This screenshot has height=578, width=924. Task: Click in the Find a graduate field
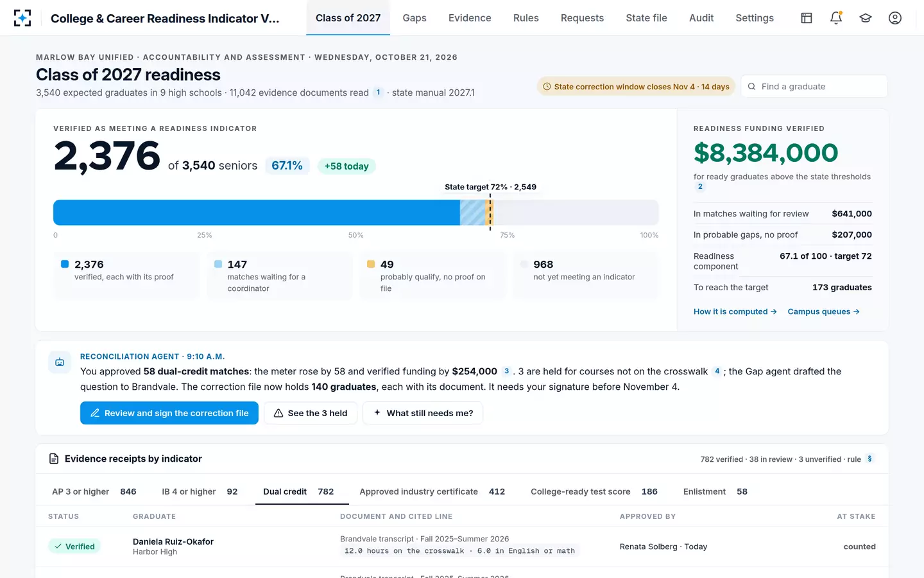(x=814, y=87)
